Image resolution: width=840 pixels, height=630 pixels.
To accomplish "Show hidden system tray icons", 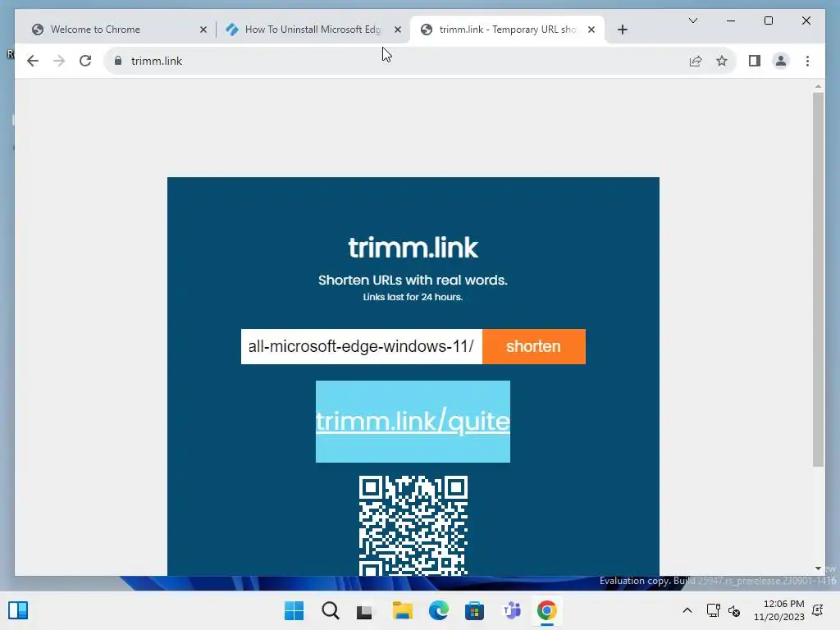I will click(687, 610).
